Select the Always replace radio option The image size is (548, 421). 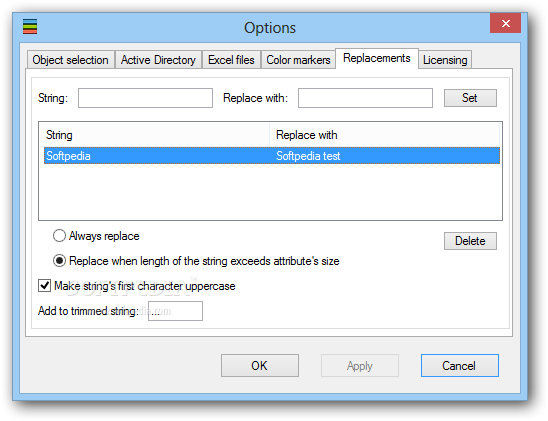point(59,236)
